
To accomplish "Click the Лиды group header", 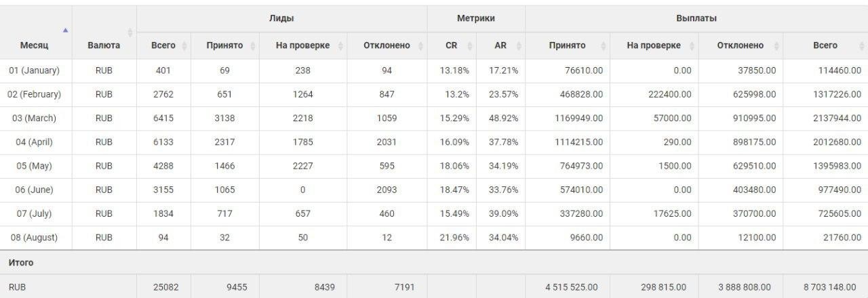I will (x=281, y=18).
